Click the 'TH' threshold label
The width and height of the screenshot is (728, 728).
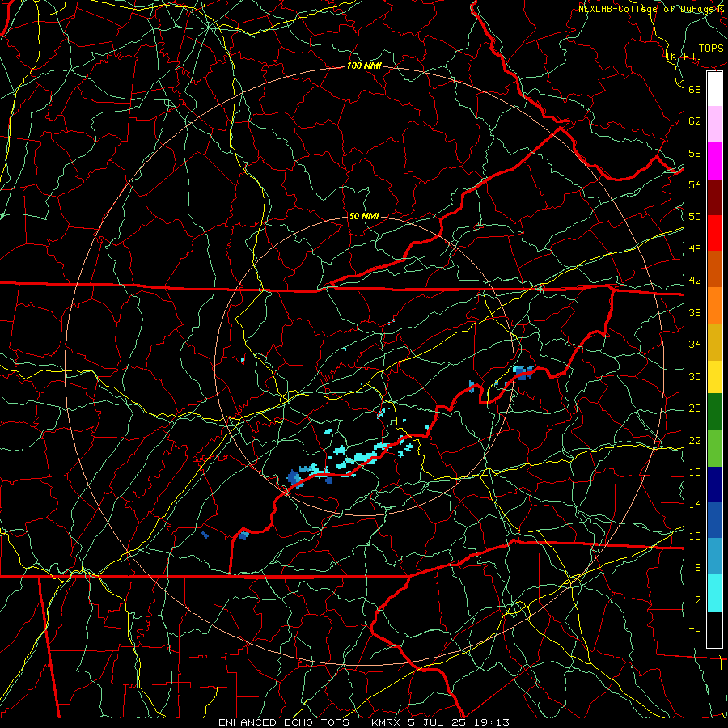695,632
